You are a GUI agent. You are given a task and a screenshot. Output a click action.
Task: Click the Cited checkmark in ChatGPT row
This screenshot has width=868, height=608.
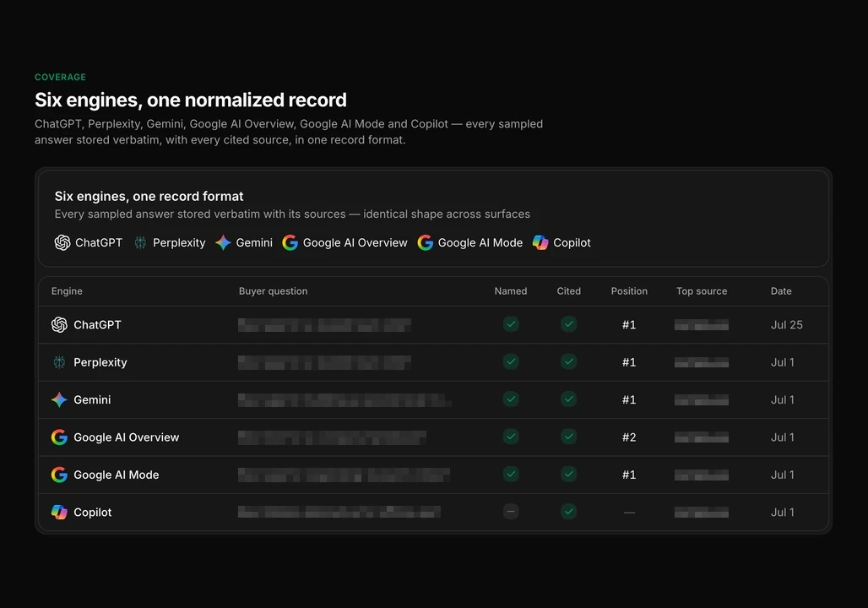(x=568, y=324)
